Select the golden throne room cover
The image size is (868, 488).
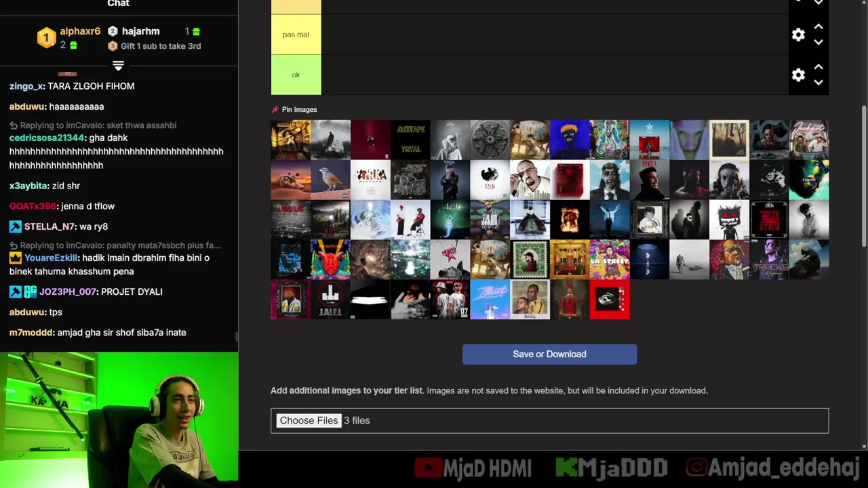(570, 260)
